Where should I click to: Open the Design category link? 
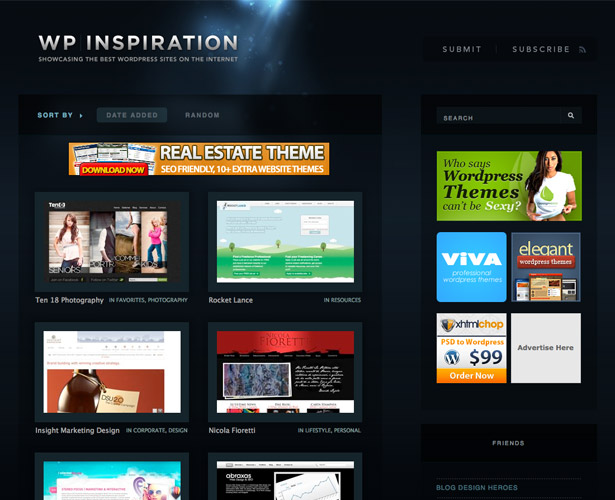click(x=178, y=430)
